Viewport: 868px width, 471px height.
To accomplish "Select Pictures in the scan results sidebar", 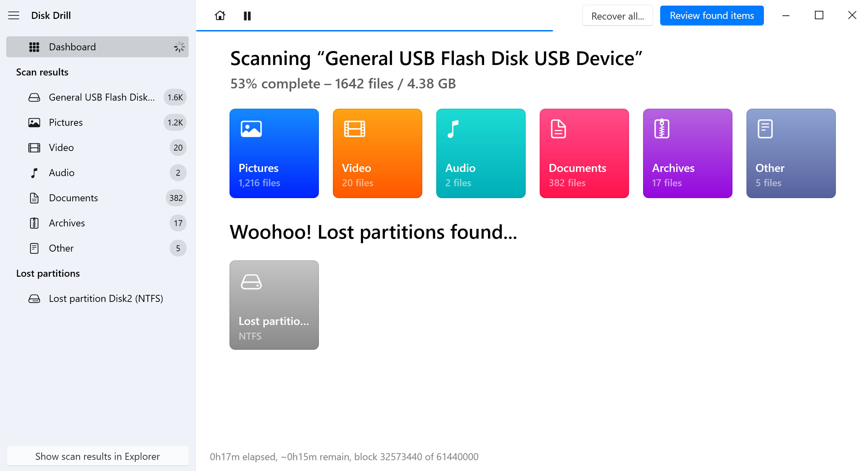I will pyautogui.click(x=66, y=122).
